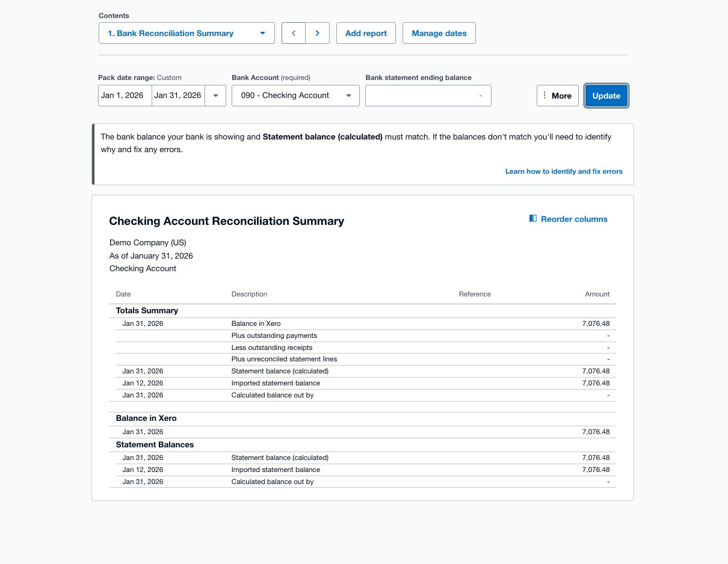Click Less outstanding receipts row
The width and height of the screenshot is (728, 564).
pos(363,348)
